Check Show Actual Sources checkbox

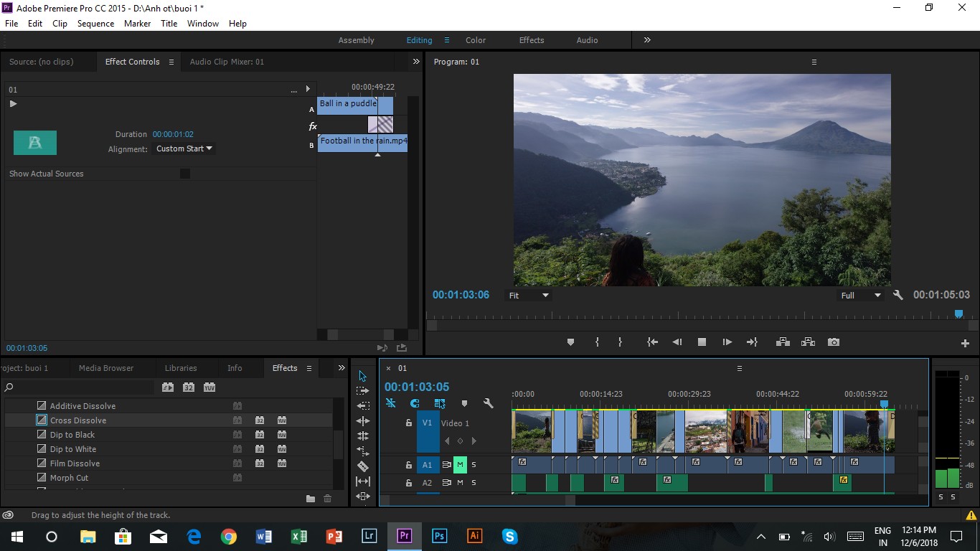pyautogui.click(x=185, y=174)
